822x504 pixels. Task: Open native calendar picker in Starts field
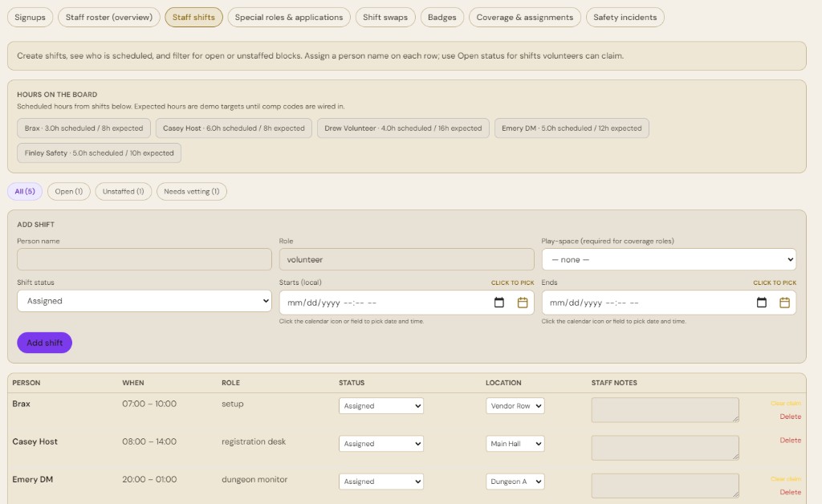tap(499, 303)
